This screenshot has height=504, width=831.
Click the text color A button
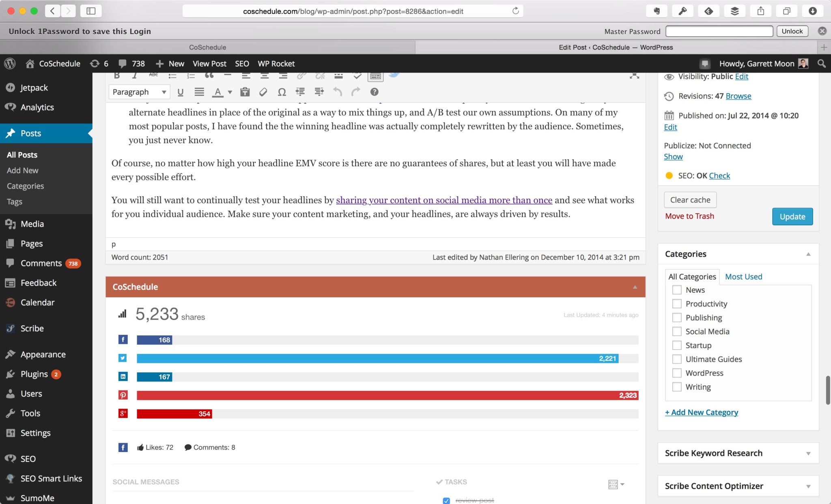pos(218,92)
